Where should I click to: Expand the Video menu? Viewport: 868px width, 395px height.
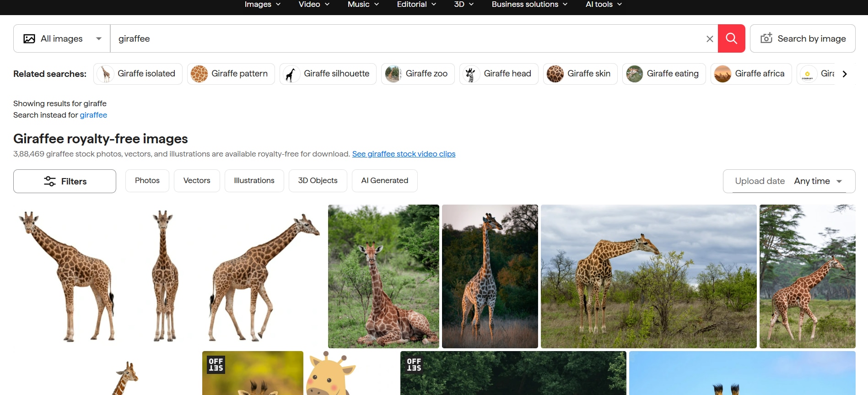click(x=314, y=5)
